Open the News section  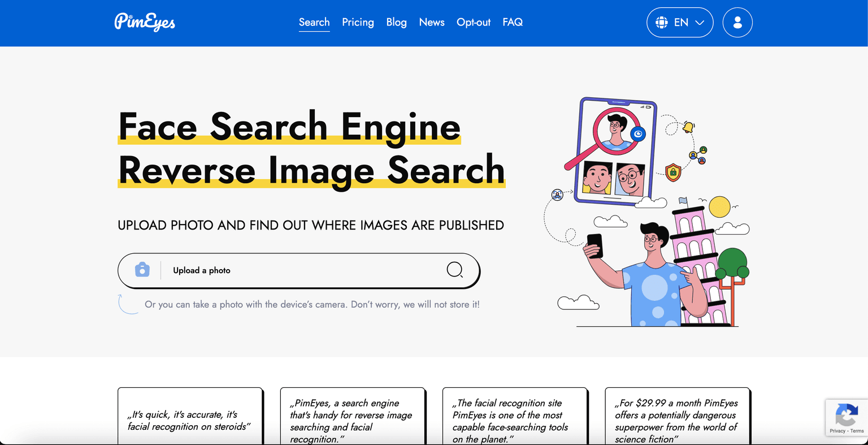click(x=432, y=22)
